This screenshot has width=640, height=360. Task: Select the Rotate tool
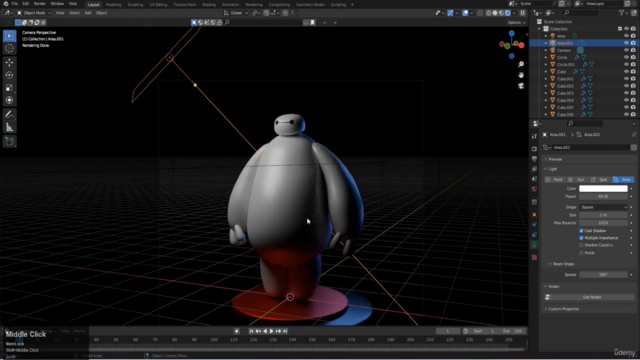tap(9, 75)
